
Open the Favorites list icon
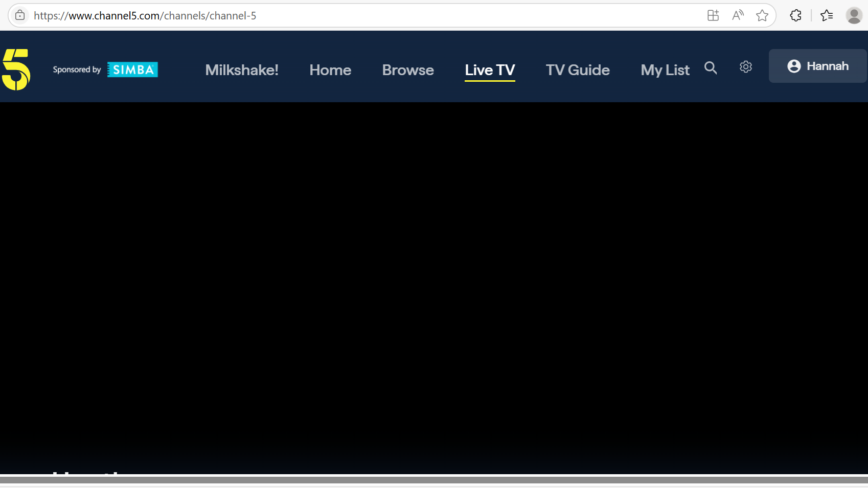point(827,15)
